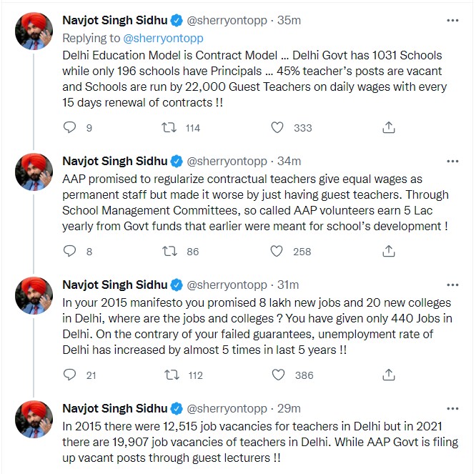Share the Delhi Education Model tweet
The width and height of the screenshot is (476, 474).
pyautogui.click(x=389, y=127)
